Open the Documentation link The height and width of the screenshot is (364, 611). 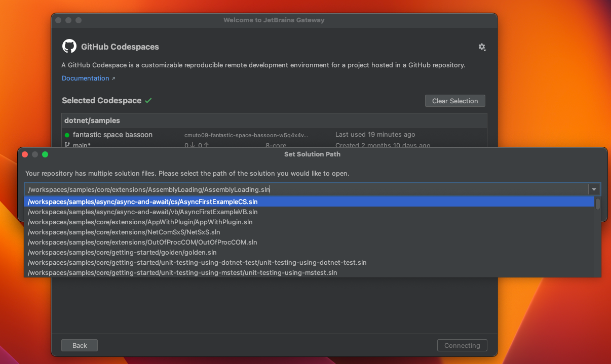pos(86,78)
